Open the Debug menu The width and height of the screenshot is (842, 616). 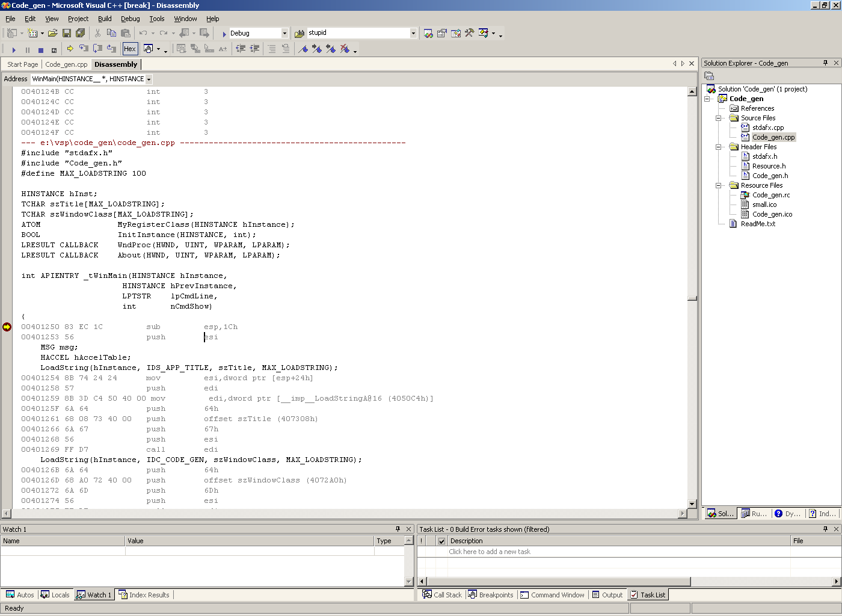point(130,19)
